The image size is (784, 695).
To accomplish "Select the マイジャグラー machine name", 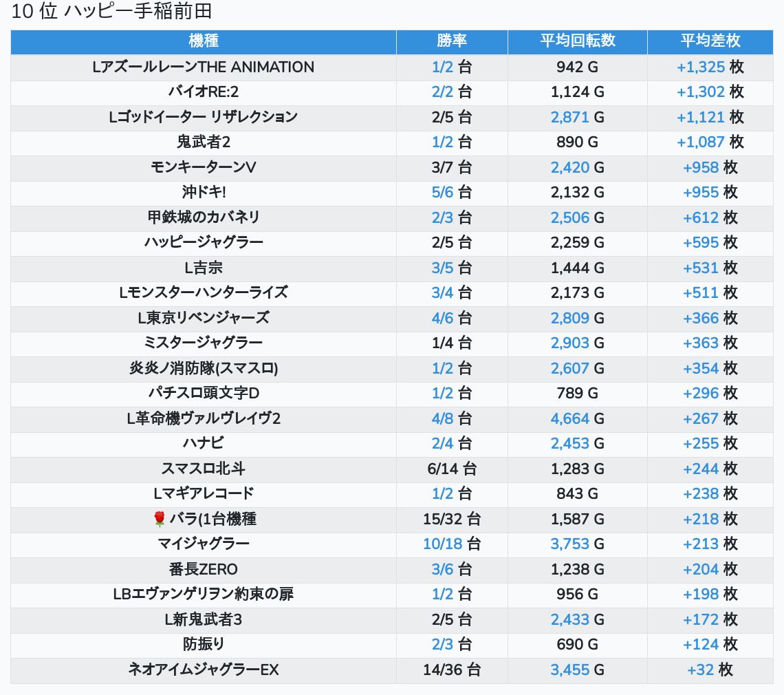I will coord(204,544).
